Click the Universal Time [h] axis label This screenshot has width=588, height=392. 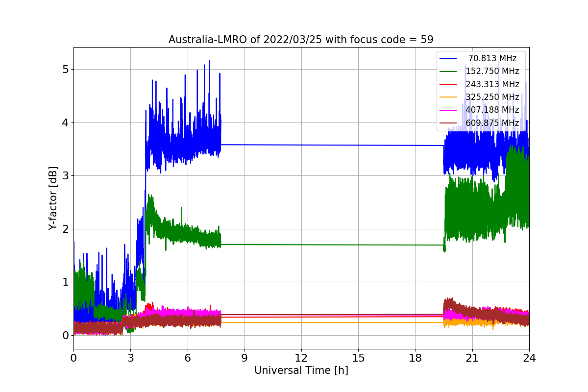pyautogui.click(x=301, y=371)
